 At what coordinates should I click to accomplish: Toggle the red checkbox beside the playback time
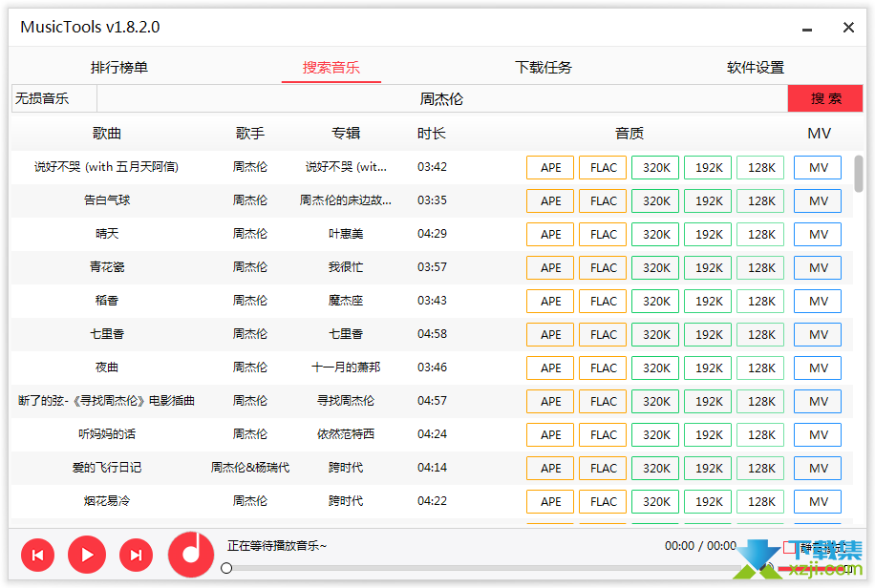click(789, 548)
